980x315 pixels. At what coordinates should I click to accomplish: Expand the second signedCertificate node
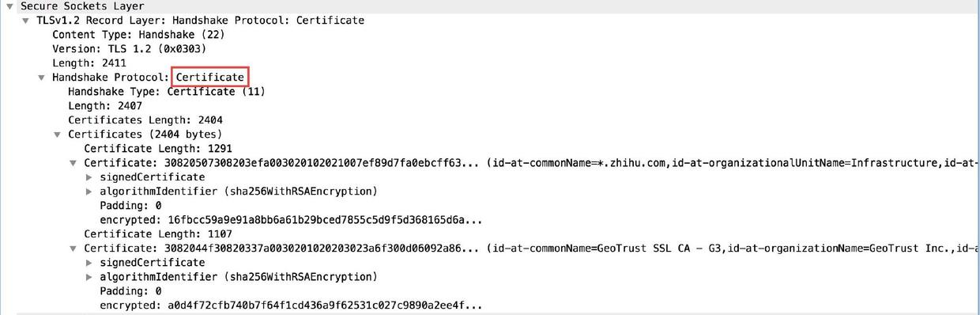tap(89, 263)
